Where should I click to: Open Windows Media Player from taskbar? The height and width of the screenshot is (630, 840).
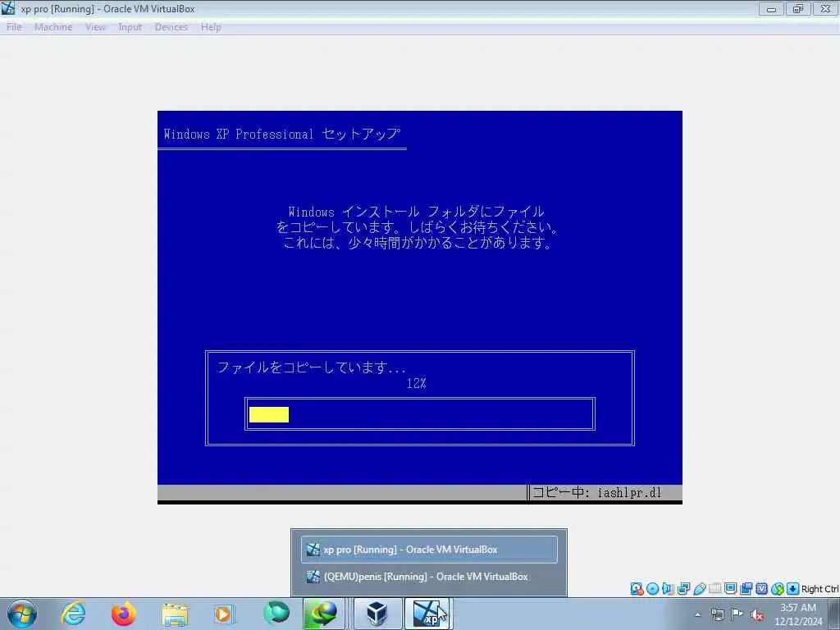(225, 614)
